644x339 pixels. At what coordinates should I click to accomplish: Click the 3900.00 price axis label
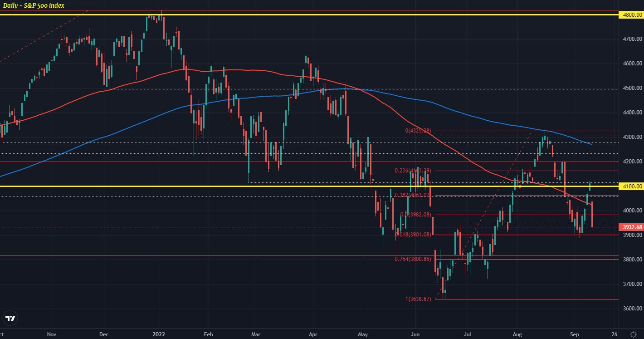coord(632,235)
